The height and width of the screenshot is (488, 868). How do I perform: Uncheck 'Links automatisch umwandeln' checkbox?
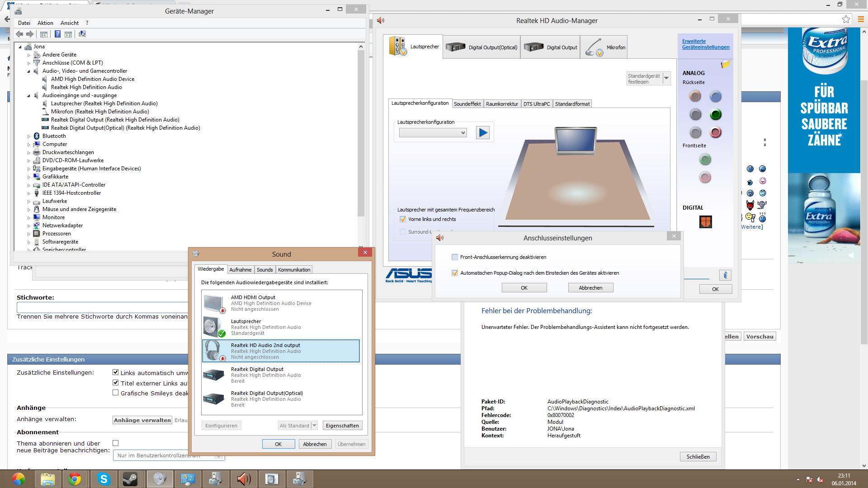coord(116,373)
